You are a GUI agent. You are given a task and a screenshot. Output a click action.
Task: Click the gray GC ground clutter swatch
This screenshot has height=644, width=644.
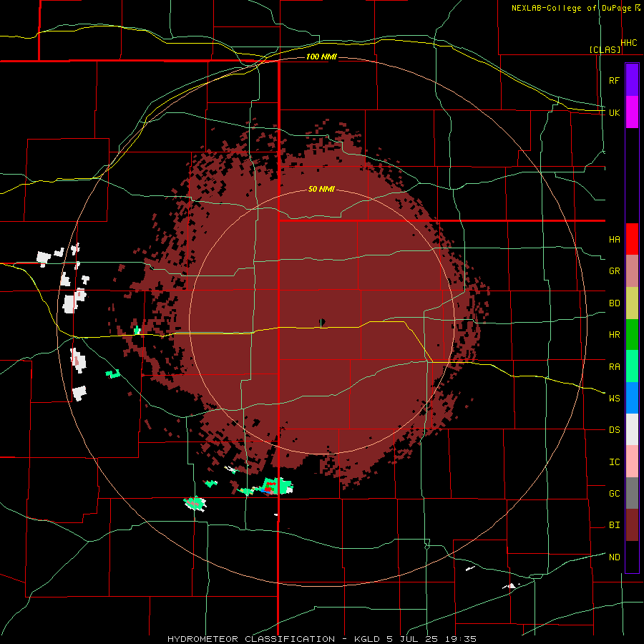(x=632, y=493)
